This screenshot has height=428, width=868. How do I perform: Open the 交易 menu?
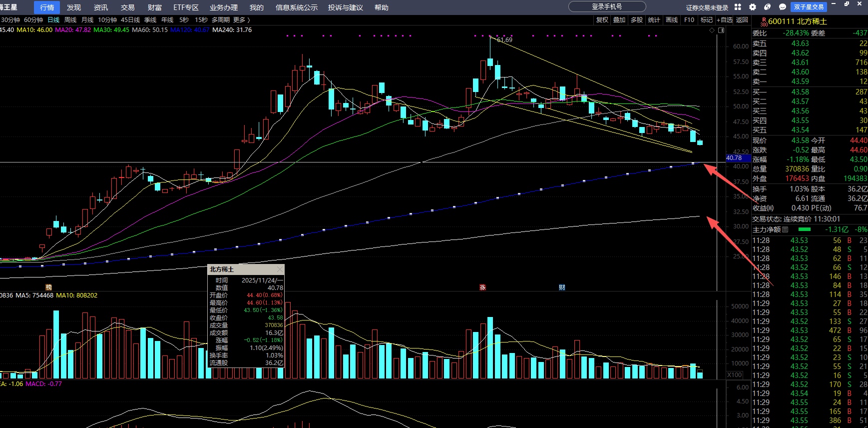(128, 7)
